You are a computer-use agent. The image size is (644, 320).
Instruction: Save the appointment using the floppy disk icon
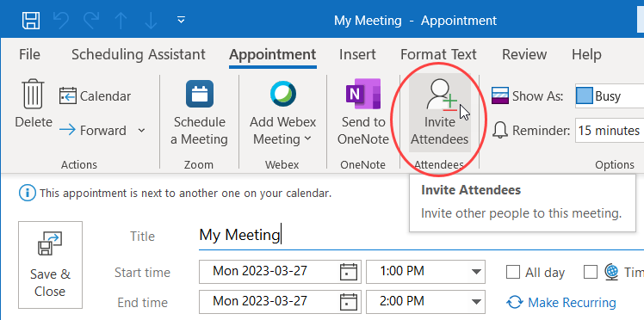tap(31, 20)
